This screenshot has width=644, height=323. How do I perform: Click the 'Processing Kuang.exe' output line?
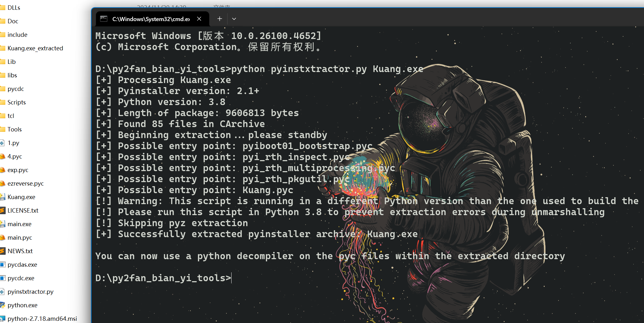point(163,80)
